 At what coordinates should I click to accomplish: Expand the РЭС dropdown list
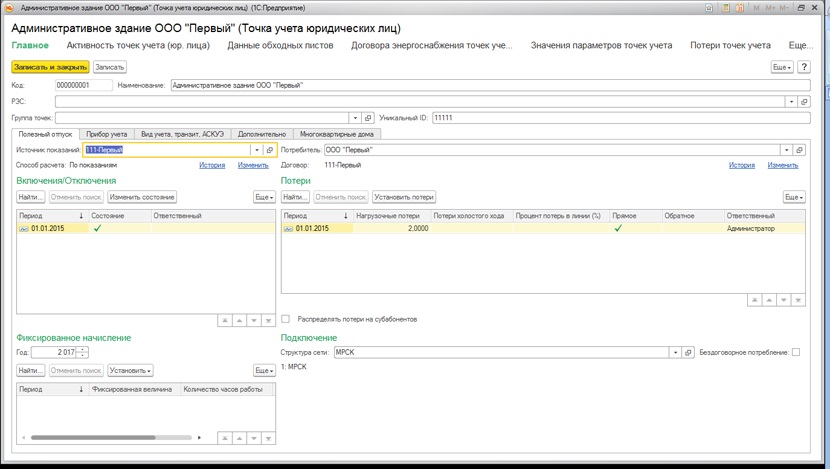point(791,102)
